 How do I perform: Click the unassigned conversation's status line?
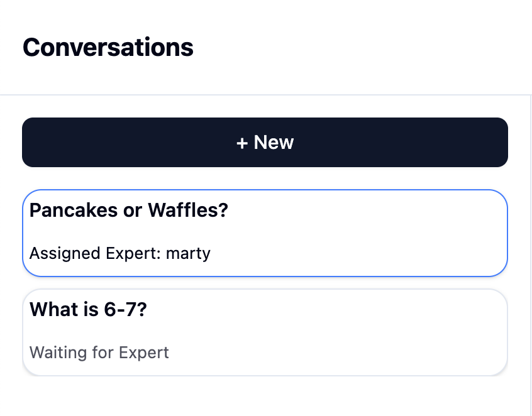[x=99, y=353]
